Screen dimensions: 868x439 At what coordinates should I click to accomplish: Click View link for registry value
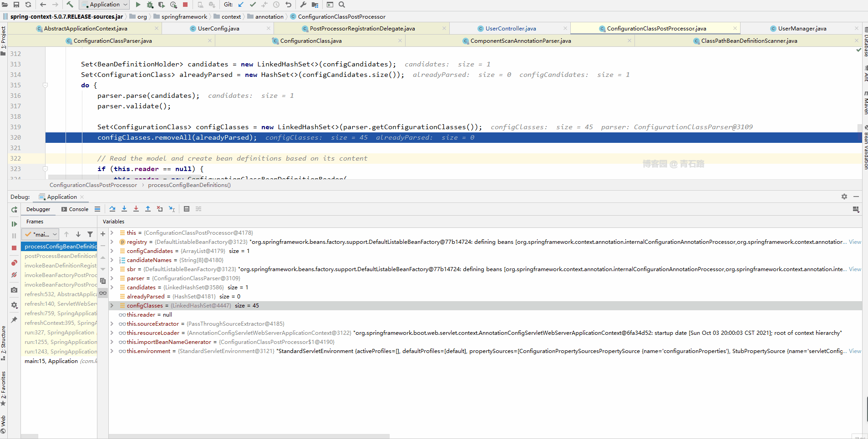(855, 242)
